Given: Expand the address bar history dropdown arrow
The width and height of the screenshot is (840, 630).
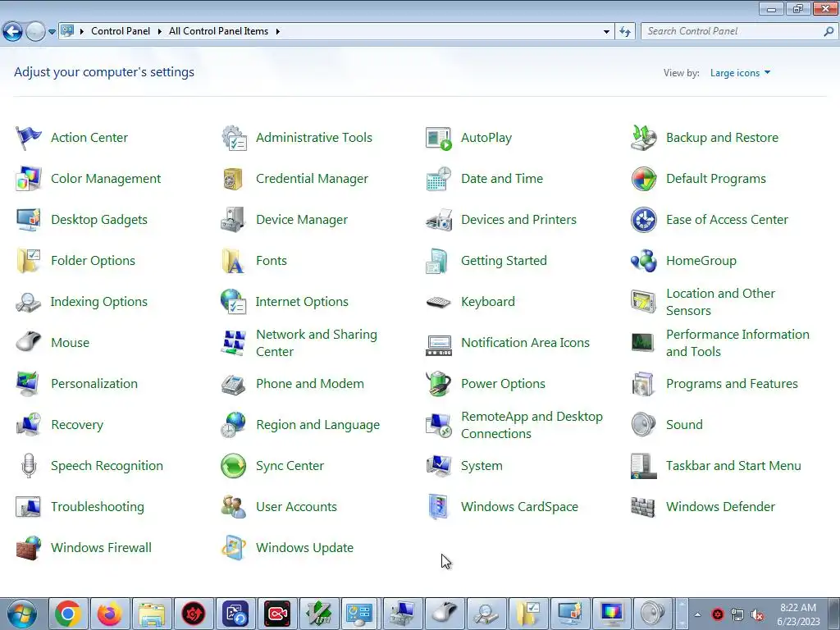Looking at the screenshot, I should [x=606, y=32].
